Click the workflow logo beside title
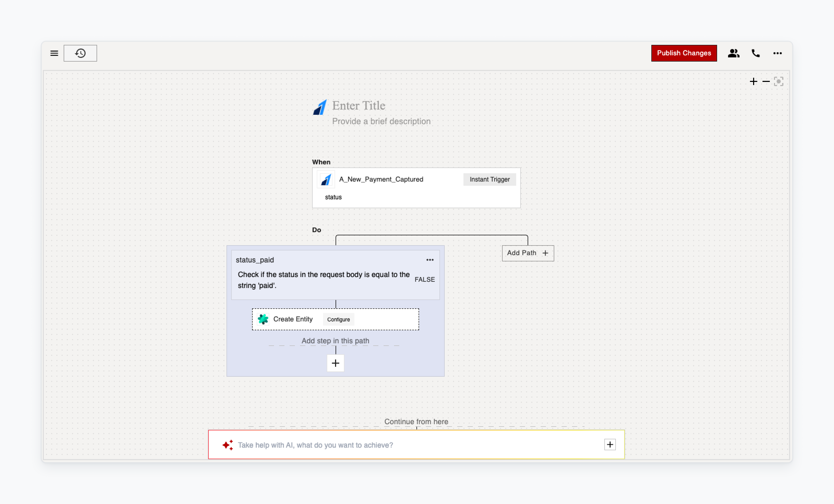Image resolution: width=834 pixels, height=504 pixels. (320, 107)
